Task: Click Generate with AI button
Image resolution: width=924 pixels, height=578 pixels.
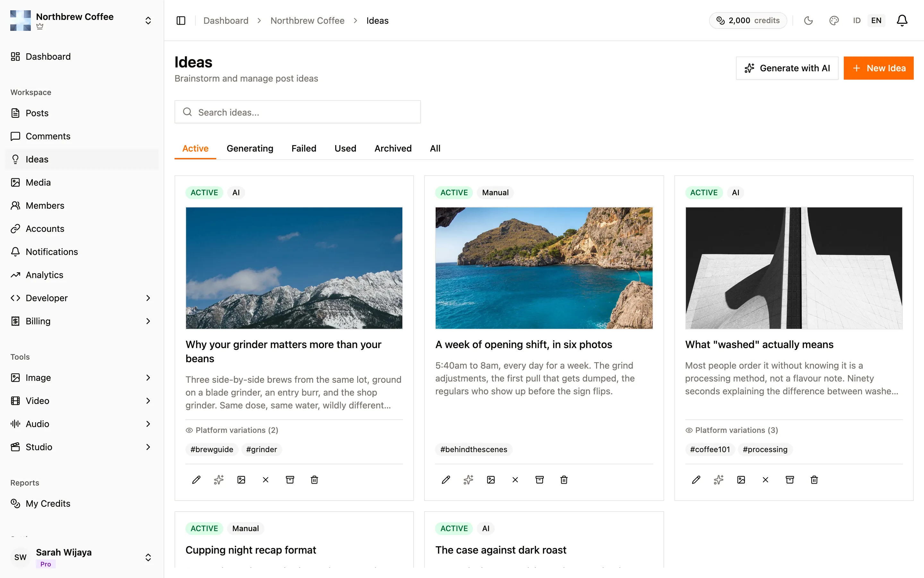Action: pos(787,68)
